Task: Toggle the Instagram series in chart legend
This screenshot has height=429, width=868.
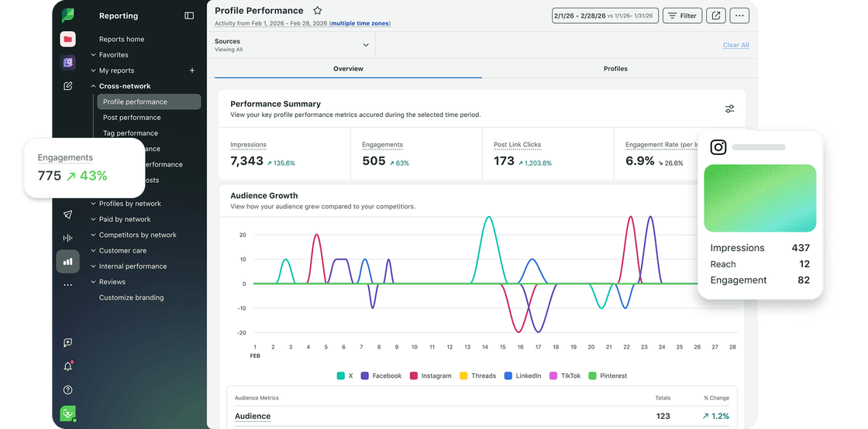Action: pyautogui.click(x=430, y=376)
